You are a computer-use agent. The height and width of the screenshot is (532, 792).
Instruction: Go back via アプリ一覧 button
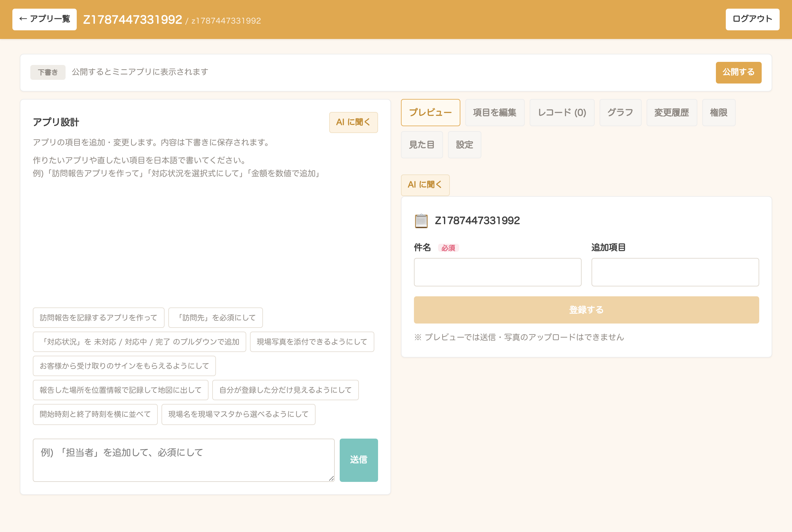coord(45,19)
